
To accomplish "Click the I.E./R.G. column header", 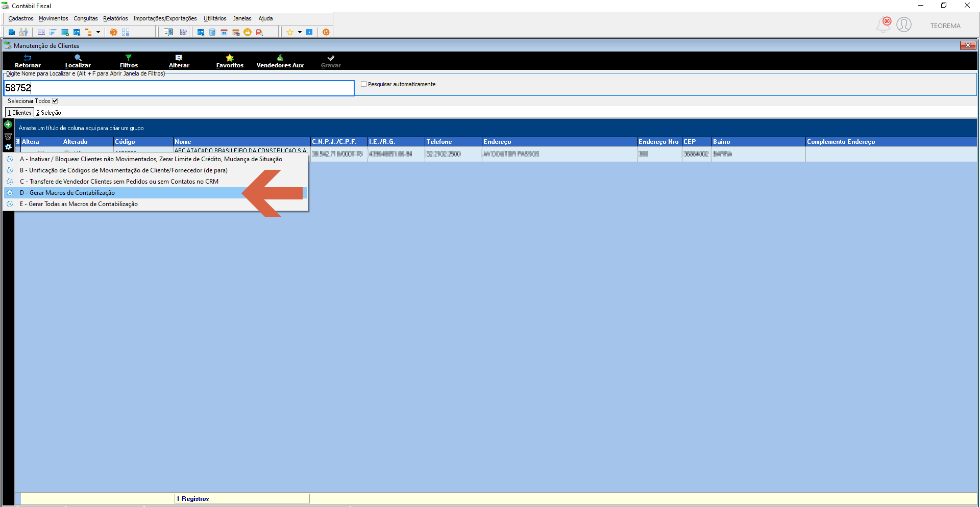I will [x=396, y=142].
